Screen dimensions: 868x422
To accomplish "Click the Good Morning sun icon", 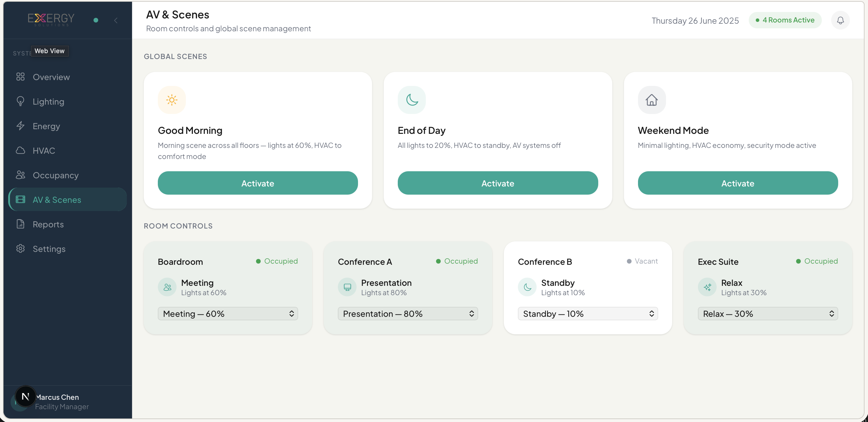I will click(172, 100).
